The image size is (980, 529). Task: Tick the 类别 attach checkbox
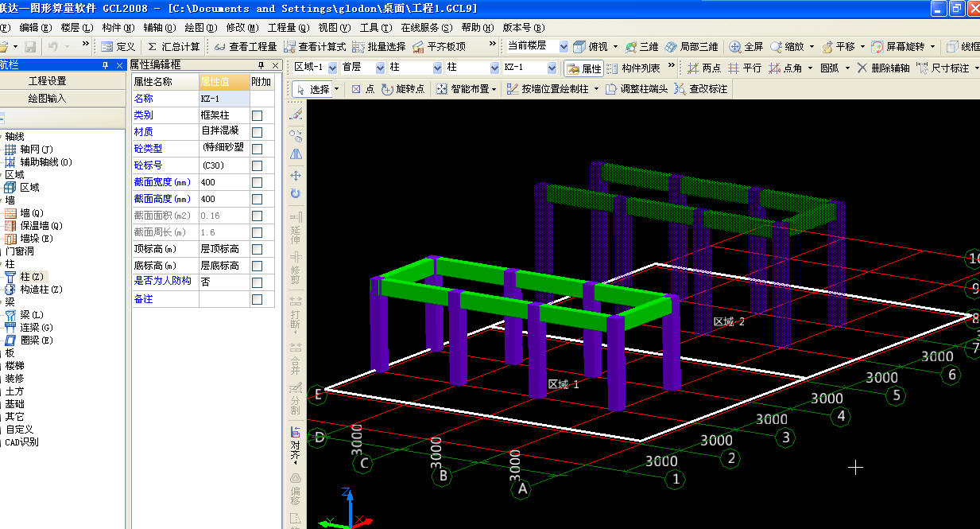[257, 115]
